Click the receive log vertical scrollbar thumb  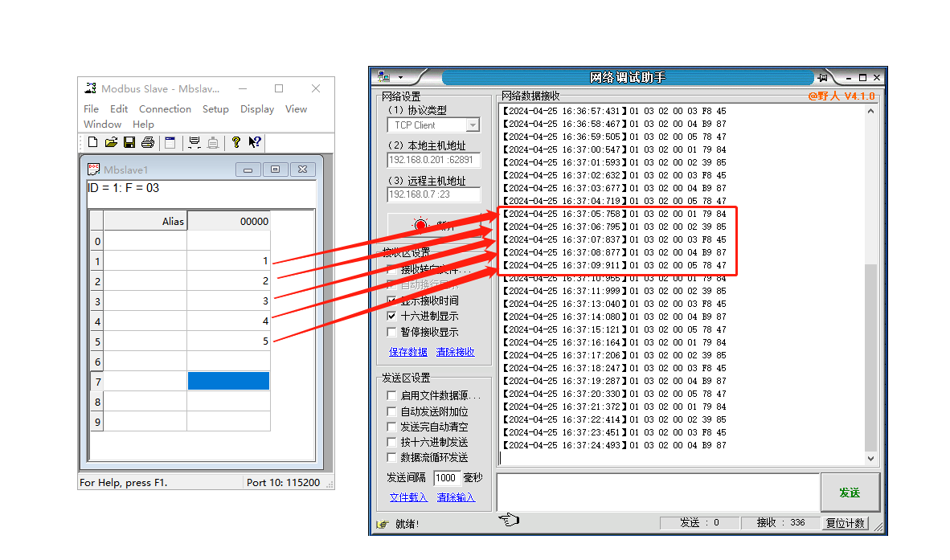pos(870,358)
